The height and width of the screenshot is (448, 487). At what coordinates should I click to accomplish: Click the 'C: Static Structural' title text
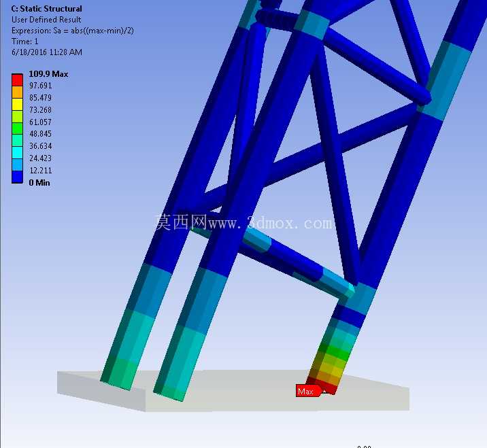[46, 9]
